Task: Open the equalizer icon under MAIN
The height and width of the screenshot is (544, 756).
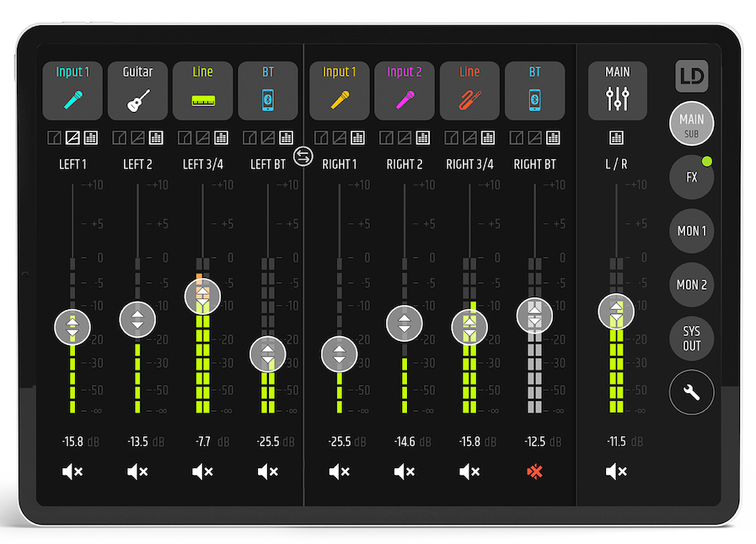Action: pos(617,137)
